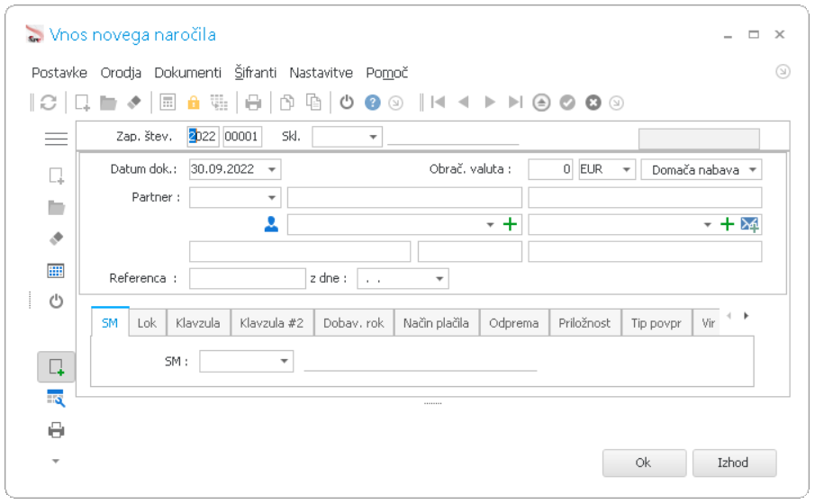Create new document via toolbar new icon
The width and height of the screenshot is (815, 504).
(82, 103)
